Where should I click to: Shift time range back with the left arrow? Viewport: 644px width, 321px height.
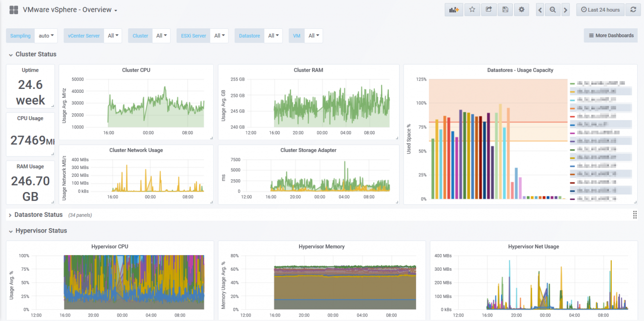(540, 9)
